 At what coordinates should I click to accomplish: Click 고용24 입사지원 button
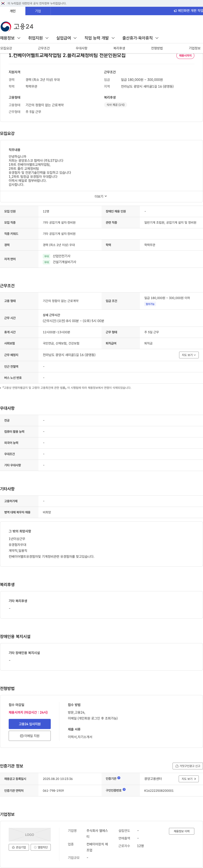[x=30, y=724]
